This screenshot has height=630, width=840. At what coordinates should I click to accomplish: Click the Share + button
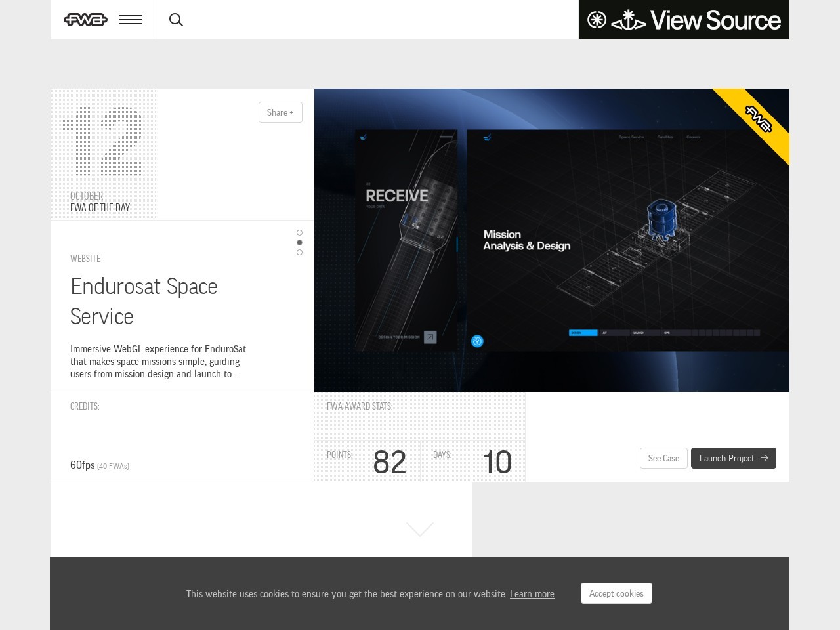point(280,112)
